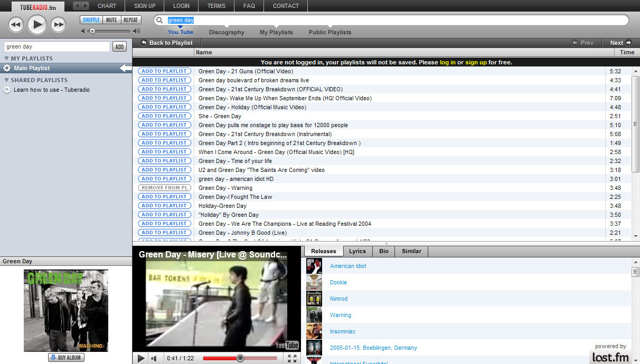Switch to the Lyrics tab
640x364 pixels.
click(x=357, y=251)
